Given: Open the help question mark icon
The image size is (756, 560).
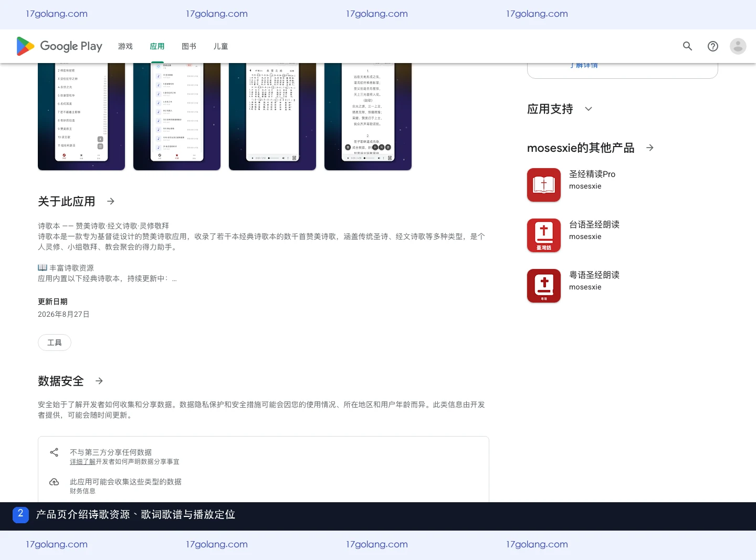Looking at the screenshot, I should coord(713,46).
